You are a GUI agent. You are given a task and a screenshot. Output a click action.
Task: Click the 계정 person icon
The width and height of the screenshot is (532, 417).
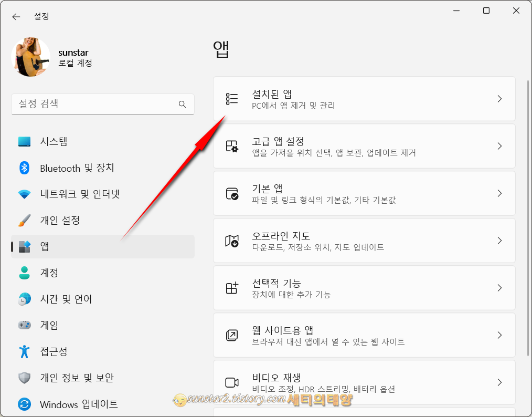click(x=25, y=273)
